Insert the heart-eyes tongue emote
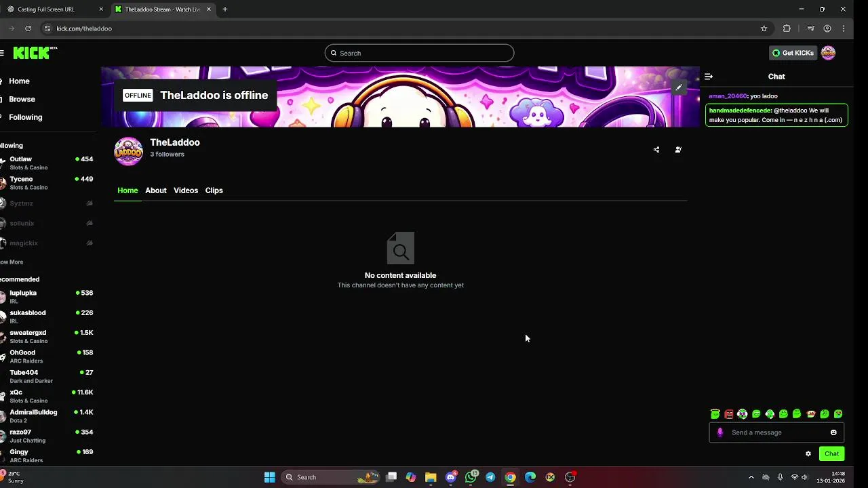 click(838, 414)
